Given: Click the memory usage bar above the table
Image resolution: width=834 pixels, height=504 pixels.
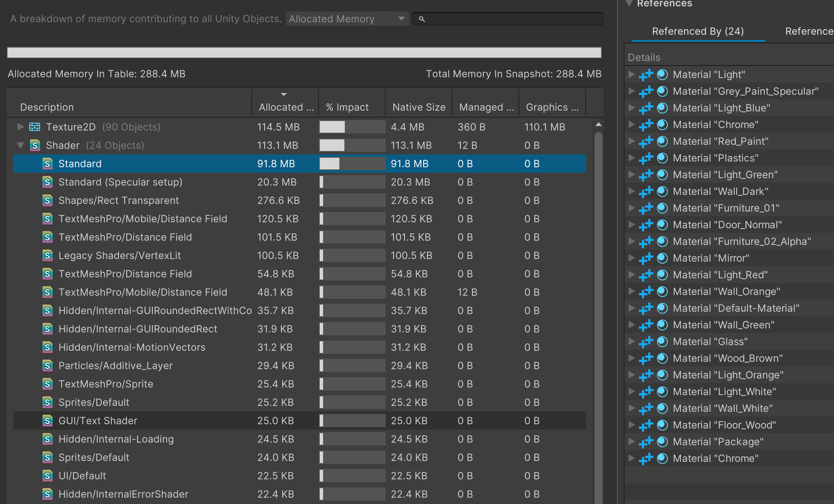Looking at the screenshot, I should [x=304, y=53].
